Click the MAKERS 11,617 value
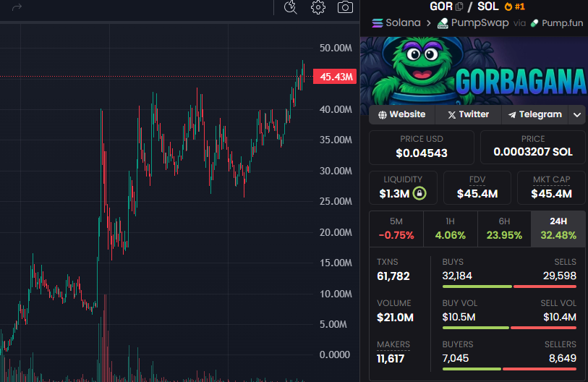The width and height of the screenshot is (588, 382). pyautogui.click(x=391, y=359)
